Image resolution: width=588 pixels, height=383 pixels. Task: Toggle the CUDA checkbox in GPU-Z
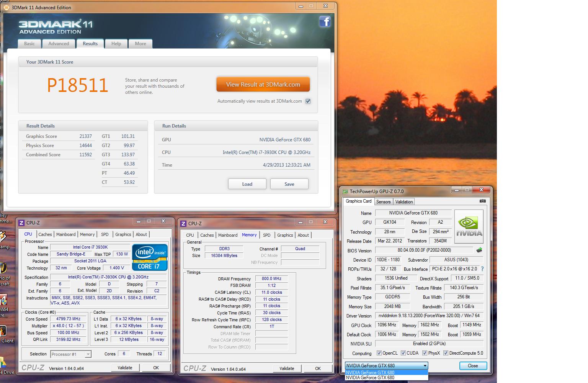point(403,353)
